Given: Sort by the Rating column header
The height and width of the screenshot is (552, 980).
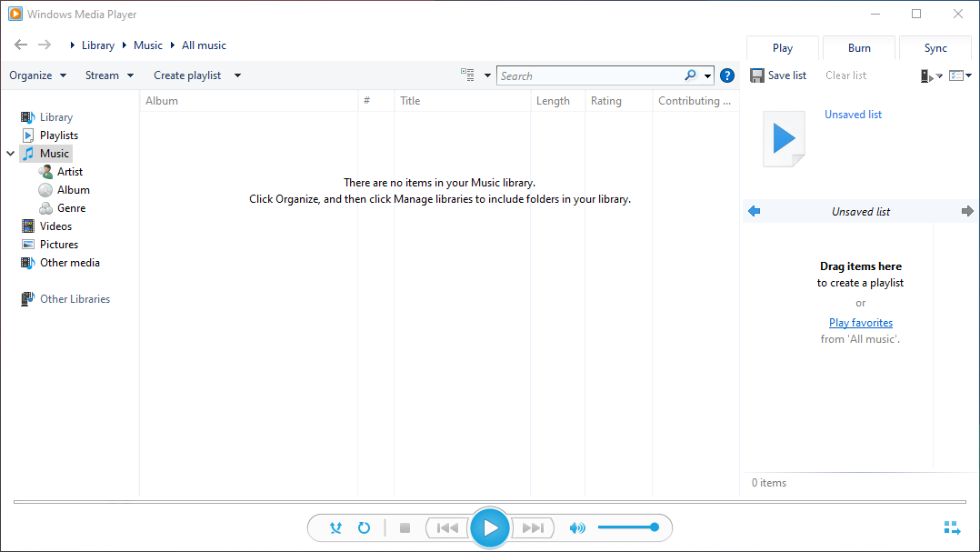Looking at the screenshot, I should 619,101.
